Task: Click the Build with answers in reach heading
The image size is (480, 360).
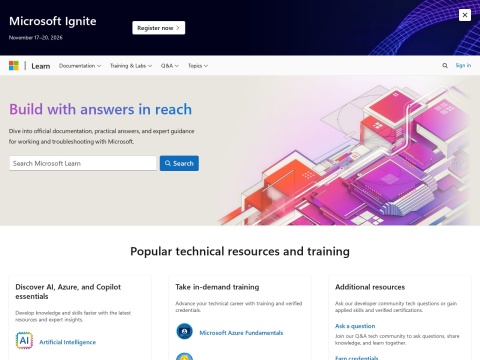Action: coord(101,109)
